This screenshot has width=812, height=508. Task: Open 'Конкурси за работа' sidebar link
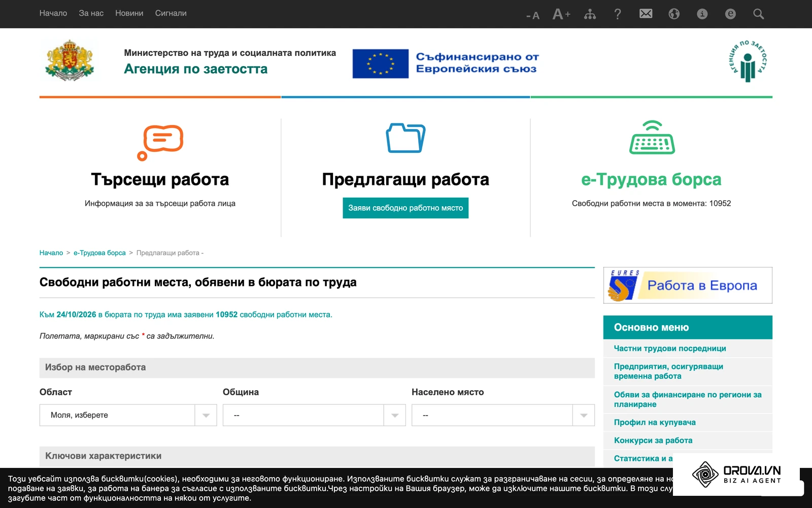653,440
